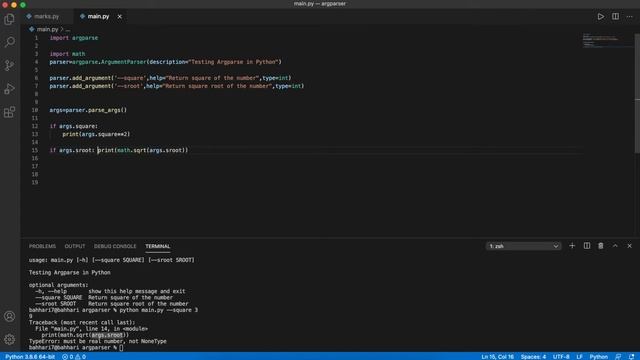Viewport: 640px width, 360px height.
Task: Open the Accounts menu icon
Action: (x=9, y=316)
